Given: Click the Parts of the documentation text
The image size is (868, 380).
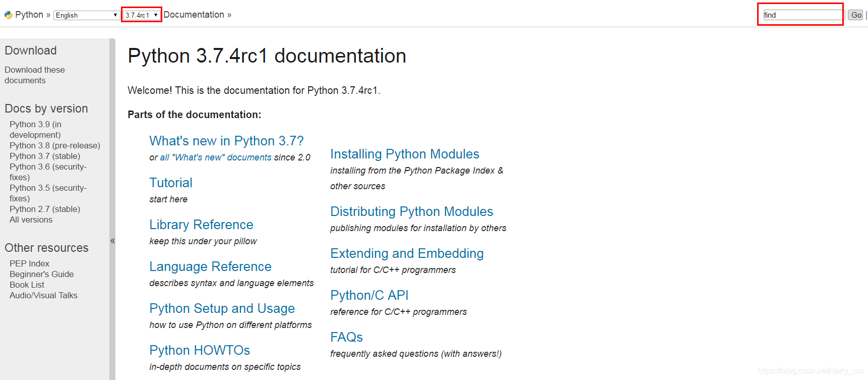Looking at the screenshot, I should [195, 115].
